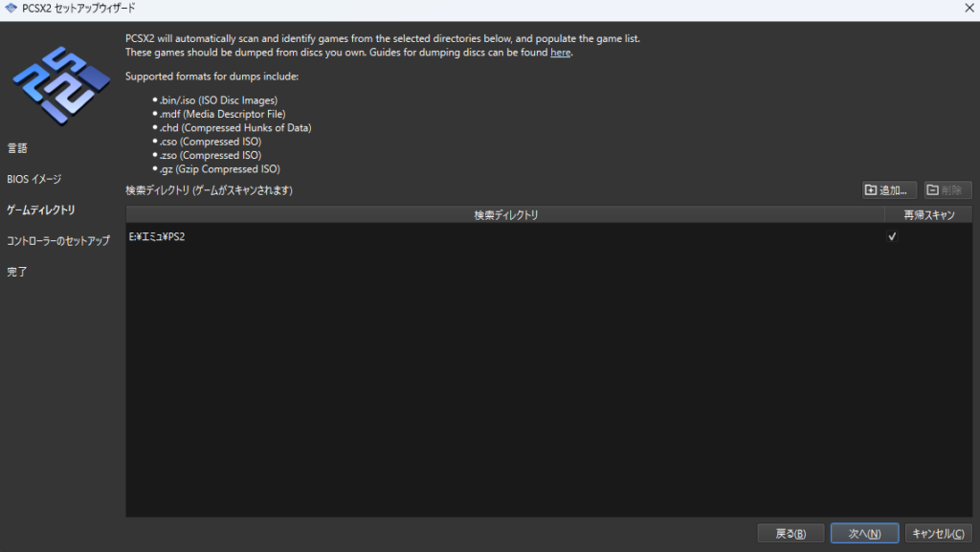Select コントローラーのセットアップ step in sidebar
This screenshot has width=980, height=552.
[x=58, y=240]
